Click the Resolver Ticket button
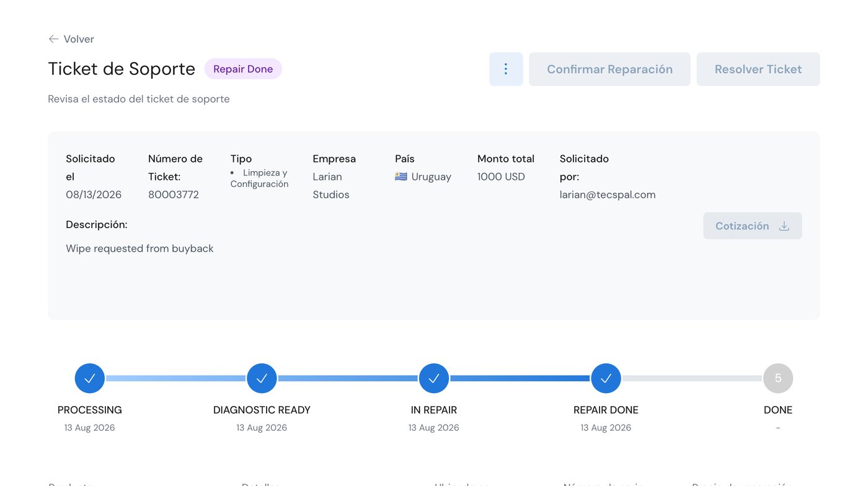 point(758,69)
